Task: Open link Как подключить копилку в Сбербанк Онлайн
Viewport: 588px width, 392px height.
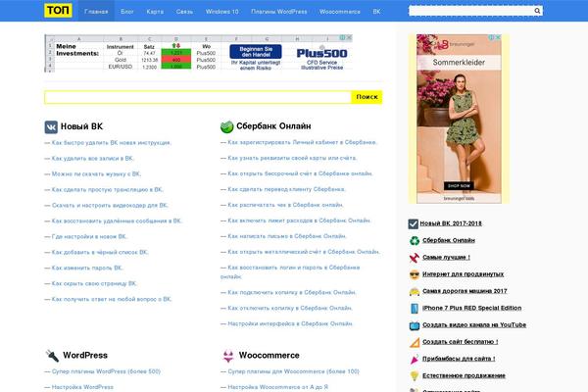Action: pos(292,292)
